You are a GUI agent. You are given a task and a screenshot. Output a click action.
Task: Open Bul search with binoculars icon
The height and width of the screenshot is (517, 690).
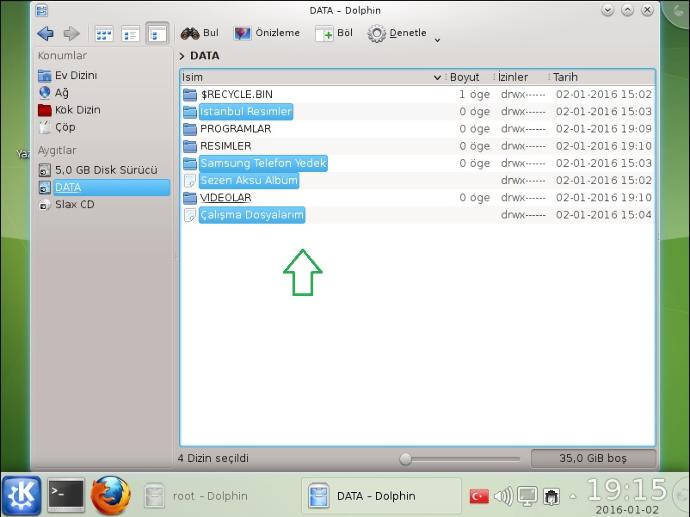200,33
